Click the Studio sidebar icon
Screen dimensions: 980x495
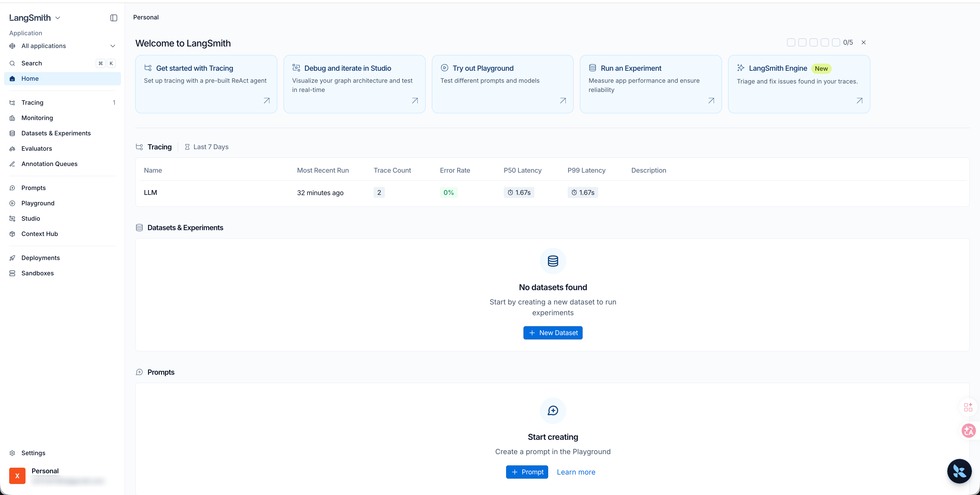point(12,219)
